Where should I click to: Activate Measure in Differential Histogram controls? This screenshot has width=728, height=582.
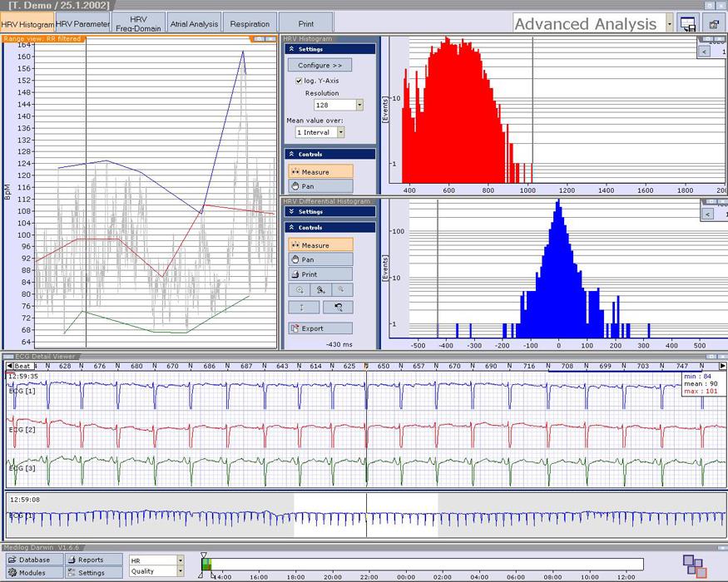click(320, 245)
